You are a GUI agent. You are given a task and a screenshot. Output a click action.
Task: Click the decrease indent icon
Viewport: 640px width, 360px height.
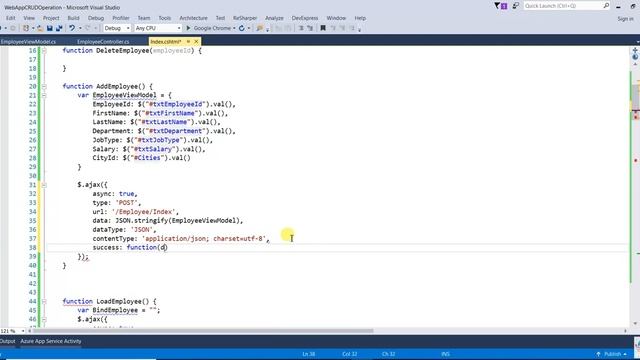tap(301, 28)
